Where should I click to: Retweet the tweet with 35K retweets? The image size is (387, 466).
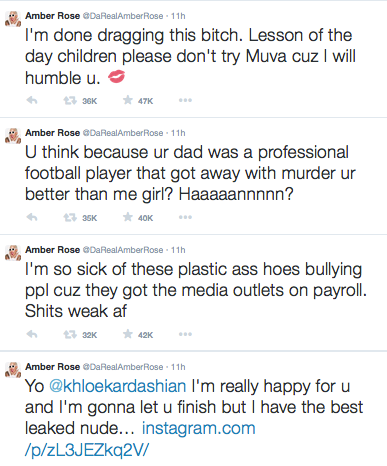click(x=70, y=217)
